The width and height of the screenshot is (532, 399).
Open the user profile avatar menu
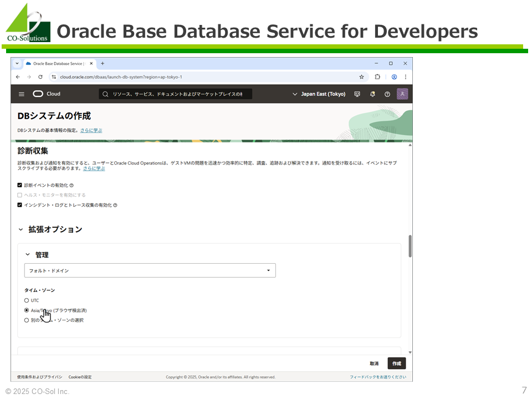(402, 94)
